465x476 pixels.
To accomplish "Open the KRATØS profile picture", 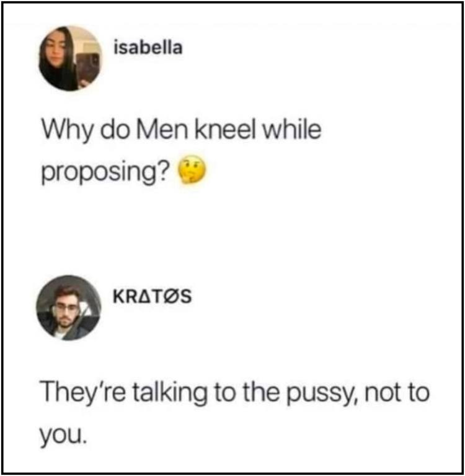I will point(68,308).
